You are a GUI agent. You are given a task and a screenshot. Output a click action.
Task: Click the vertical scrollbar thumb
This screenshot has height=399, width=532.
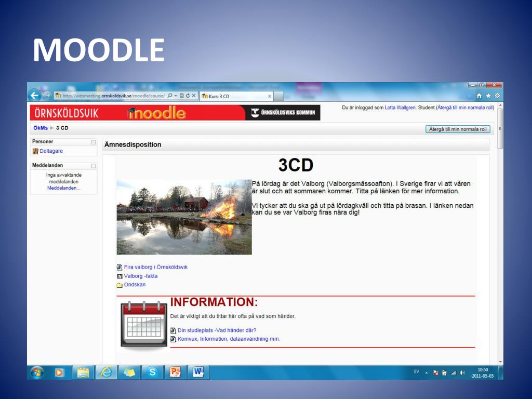coord(500,129)
